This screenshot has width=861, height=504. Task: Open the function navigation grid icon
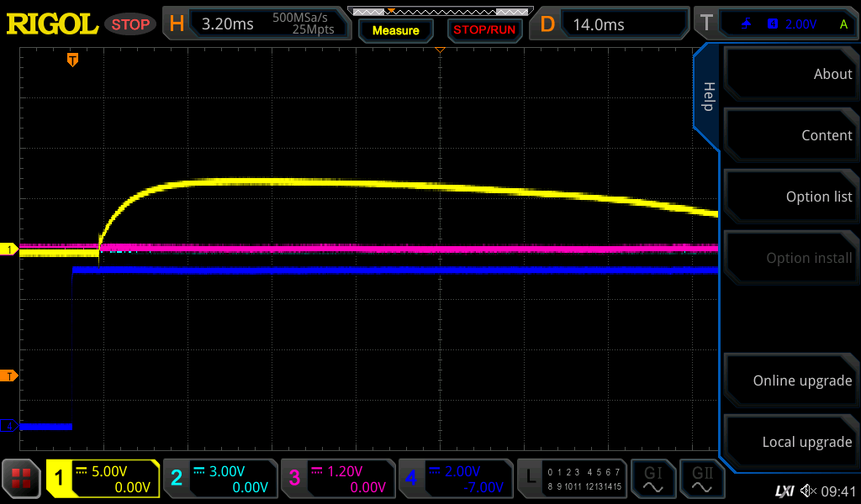click(x=21, y=479)
